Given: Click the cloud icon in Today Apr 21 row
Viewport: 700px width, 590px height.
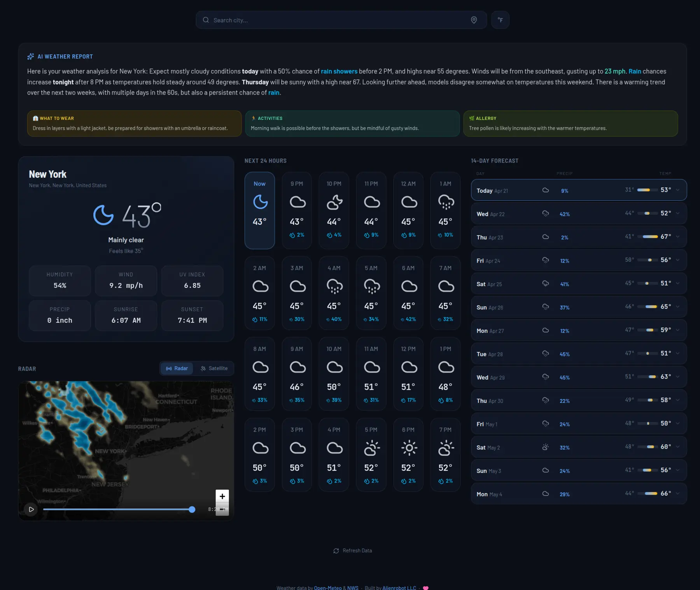Looking at the screenshot, I should [x=546, y=190].
